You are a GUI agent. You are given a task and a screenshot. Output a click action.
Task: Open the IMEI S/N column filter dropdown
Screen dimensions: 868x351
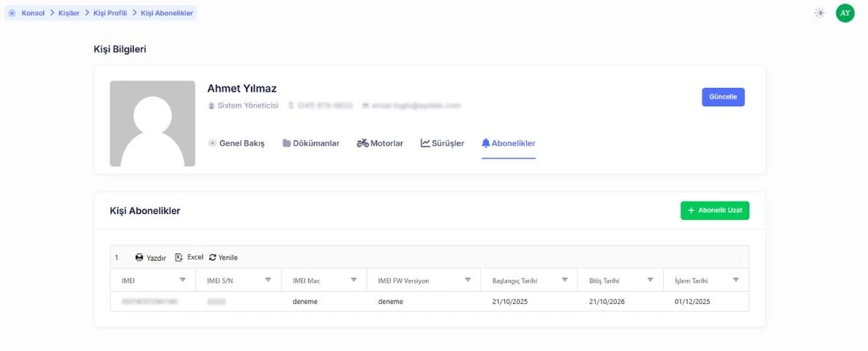268,280
